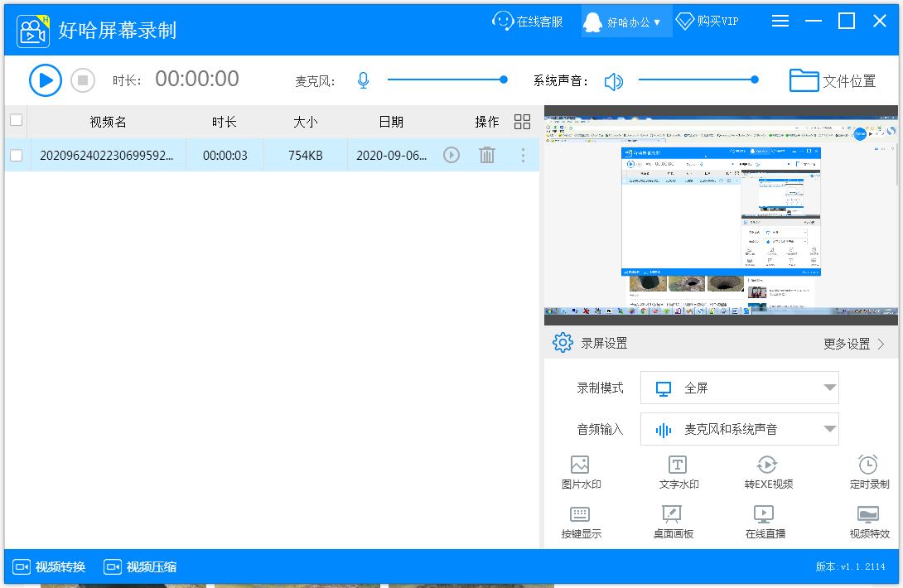The image size is (903, 588).
Task: Click the 时长 column header
Action: click(224, 122)
